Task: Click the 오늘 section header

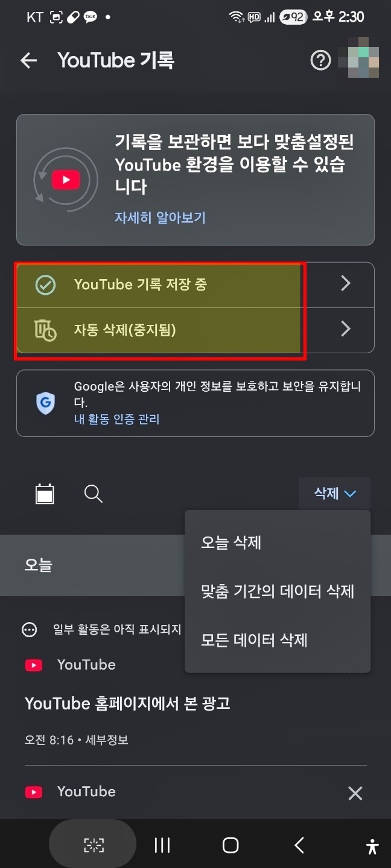Action: pos(39,565)
